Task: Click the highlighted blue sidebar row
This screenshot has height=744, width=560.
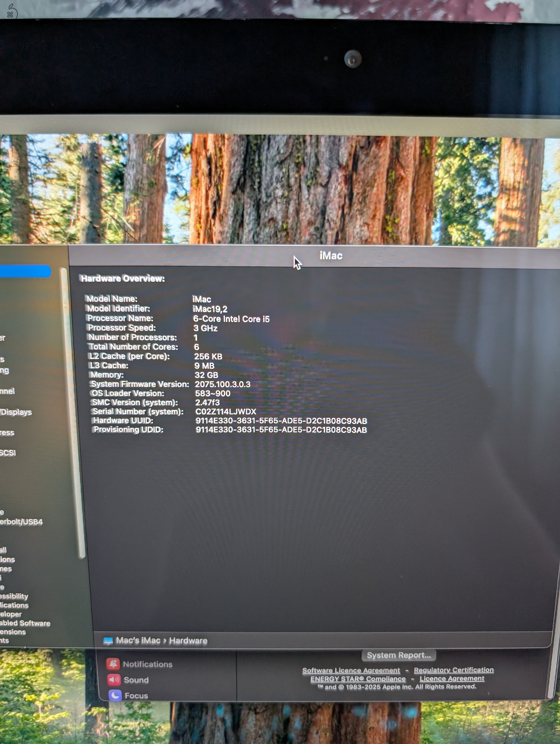Action: [25, 271]
